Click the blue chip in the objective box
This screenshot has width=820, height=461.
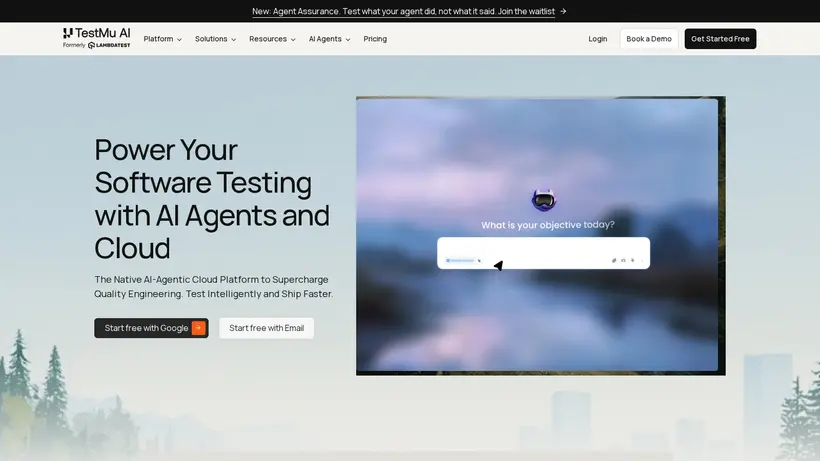click(460, 260)
